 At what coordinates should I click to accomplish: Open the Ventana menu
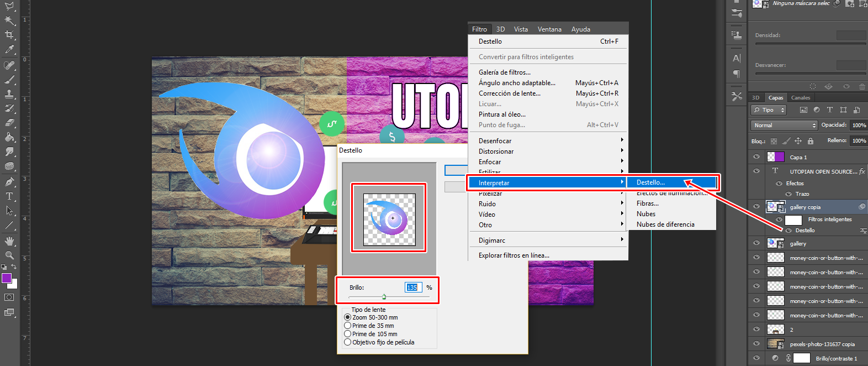[549, 29]
